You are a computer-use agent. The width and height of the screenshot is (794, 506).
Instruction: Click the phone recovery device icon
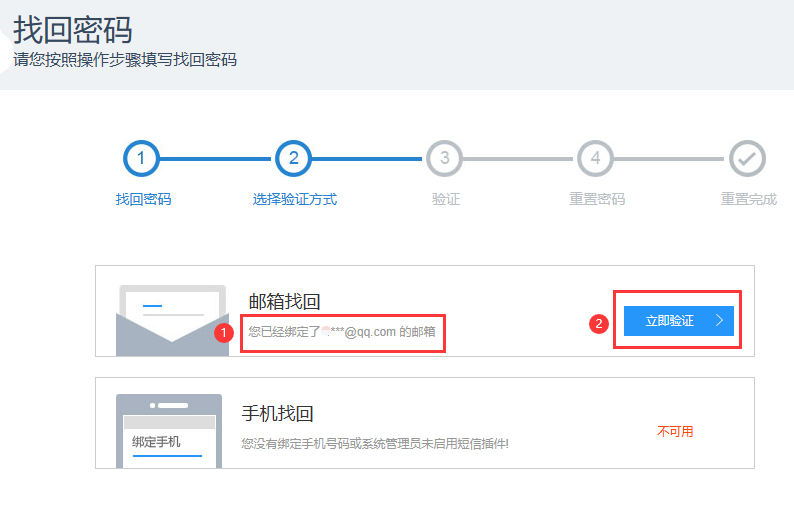168,430
